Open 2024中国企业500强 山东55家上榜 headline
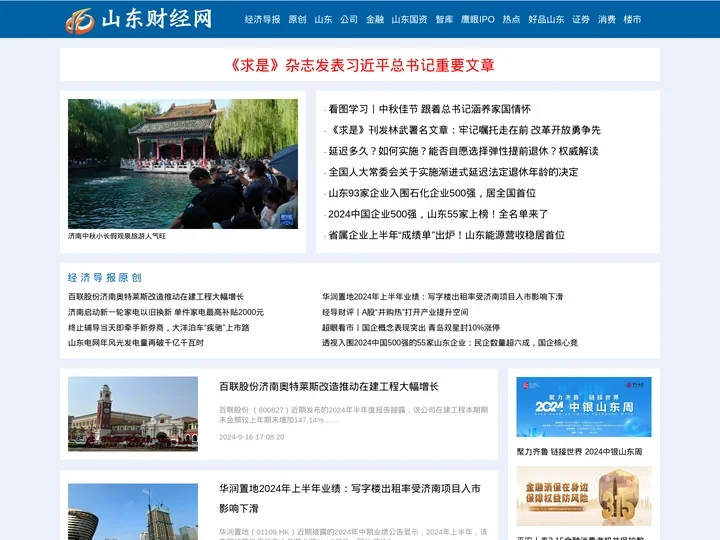Screen dimensions: 720x540 click(438, 214)
